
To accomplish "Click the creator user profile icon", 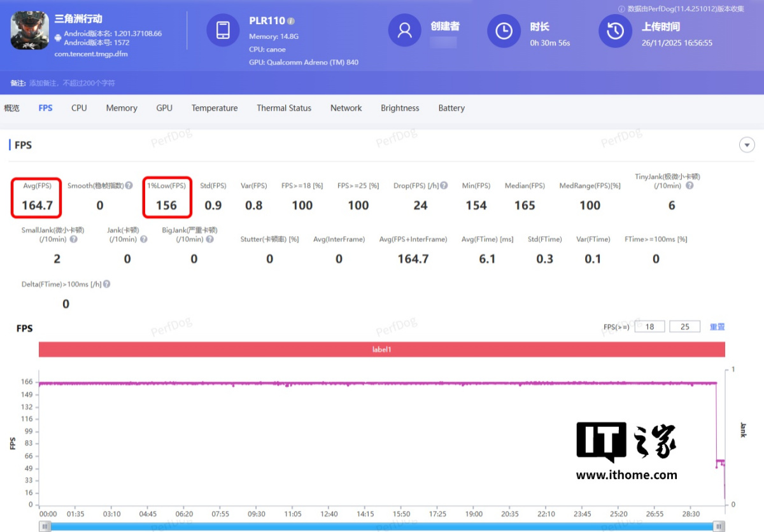I will pyautogui.click(x=405, y=31).
